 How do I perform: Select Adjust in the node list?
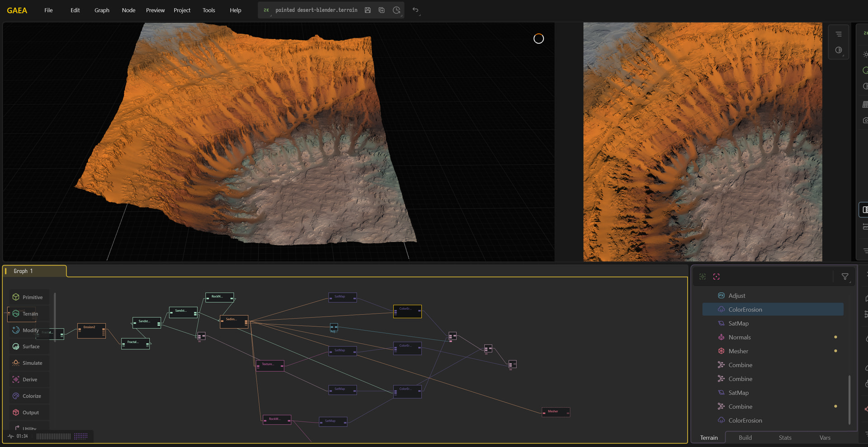point(737,295)
